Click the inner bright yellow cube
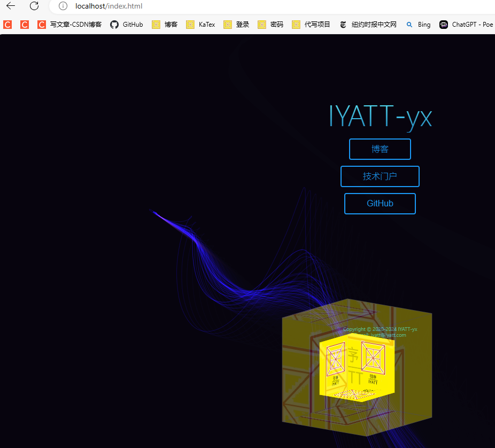The height and width of the screenshot is (448, 495). coord(357,368)
